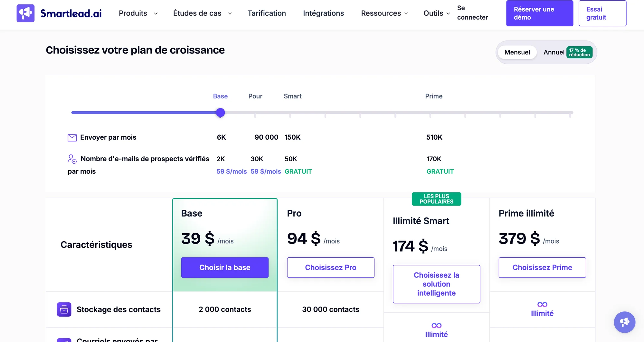
Task: Select the Prime label above slider
Action: [x=434, y=96]
